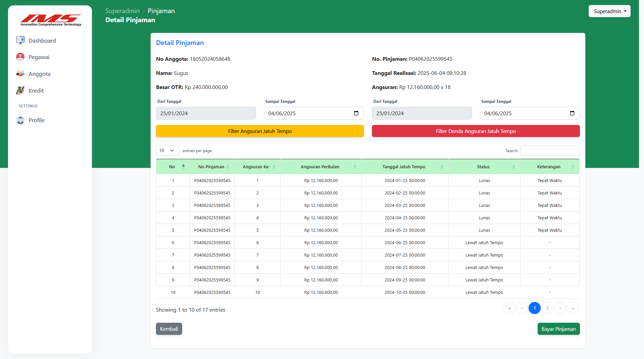Click the Pegawai avatar icon

click(x=20, y=57)
